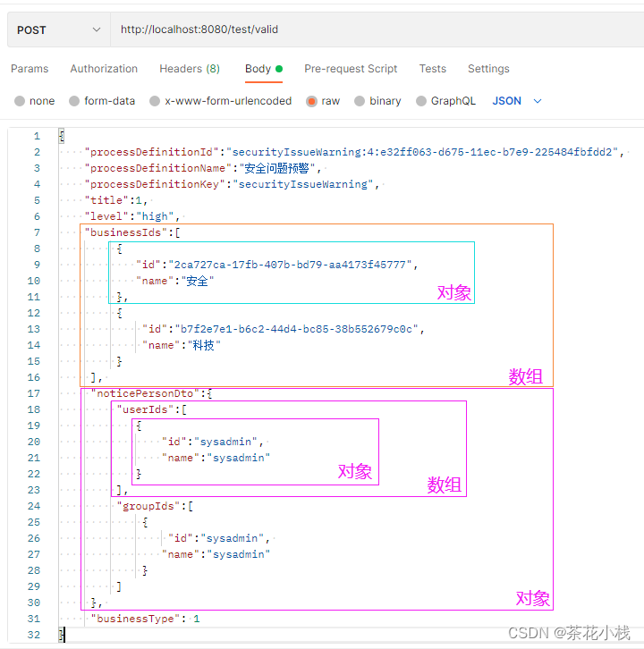
Task: Select the GraphQL body radio
Action: tap(421, 101)
